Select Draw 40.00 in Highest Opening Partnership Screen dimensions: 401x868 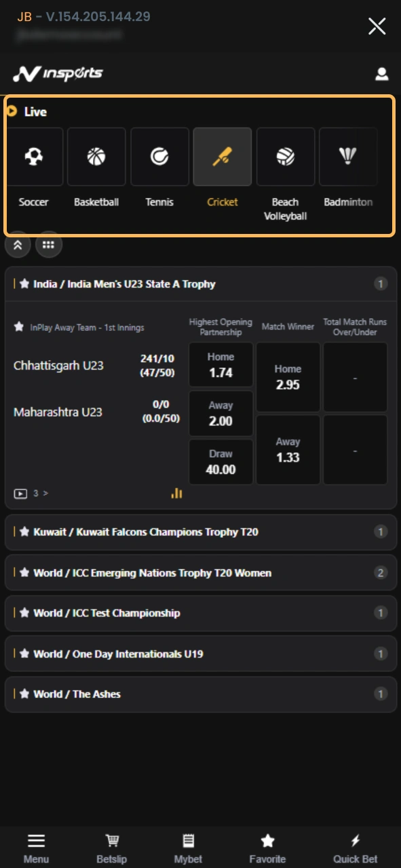pos(221,461)
